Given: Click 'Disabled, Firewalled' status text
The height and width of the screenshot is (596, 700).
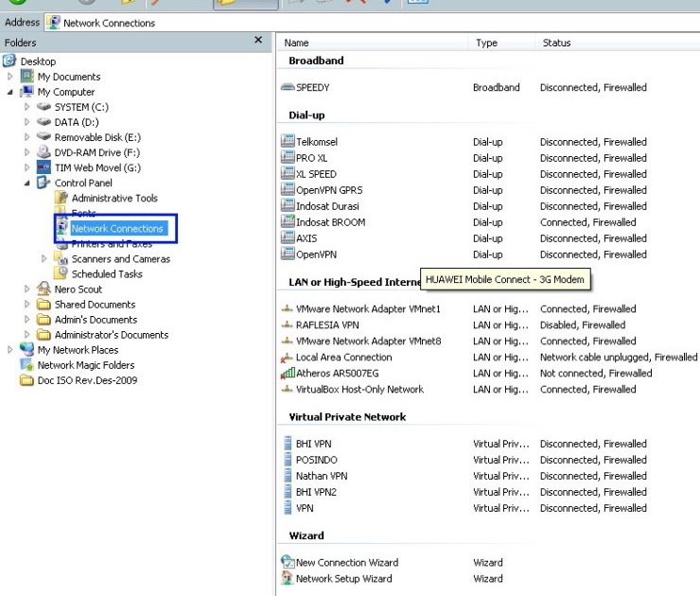Looking at the screenshot, I should [x=583, y=324].
